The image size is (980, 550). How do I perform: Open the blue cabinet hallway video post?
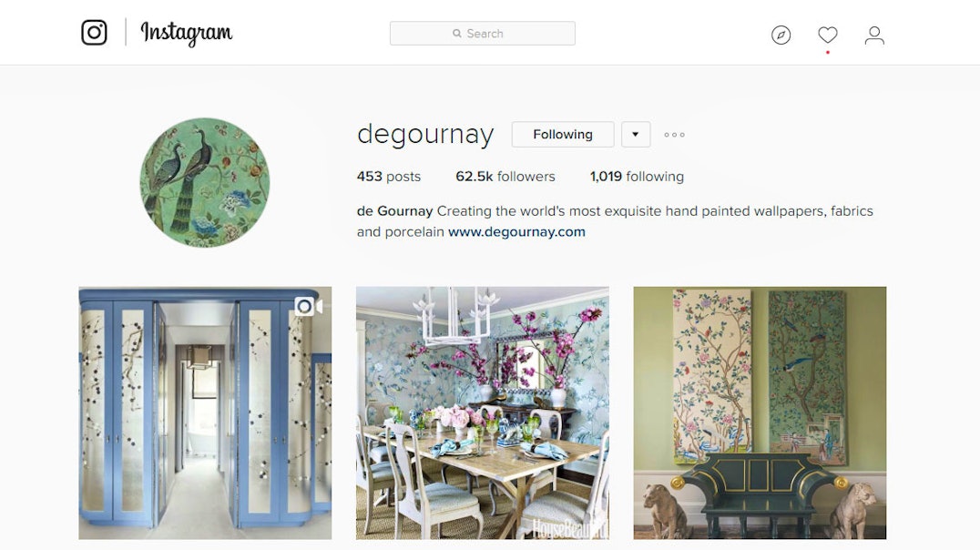(205, 413)
